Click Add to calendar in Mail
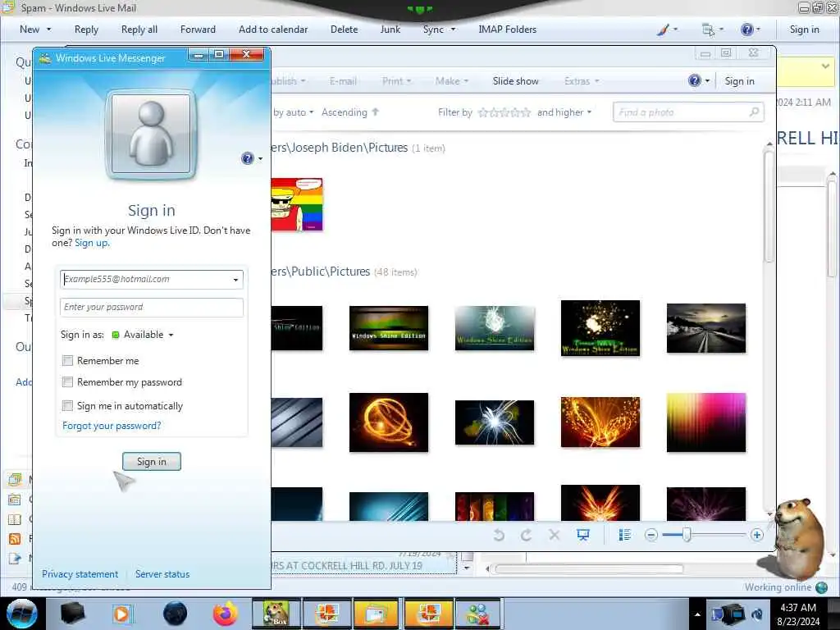The image size is (840, 630). pyautogui.click(x=273, y=30)
